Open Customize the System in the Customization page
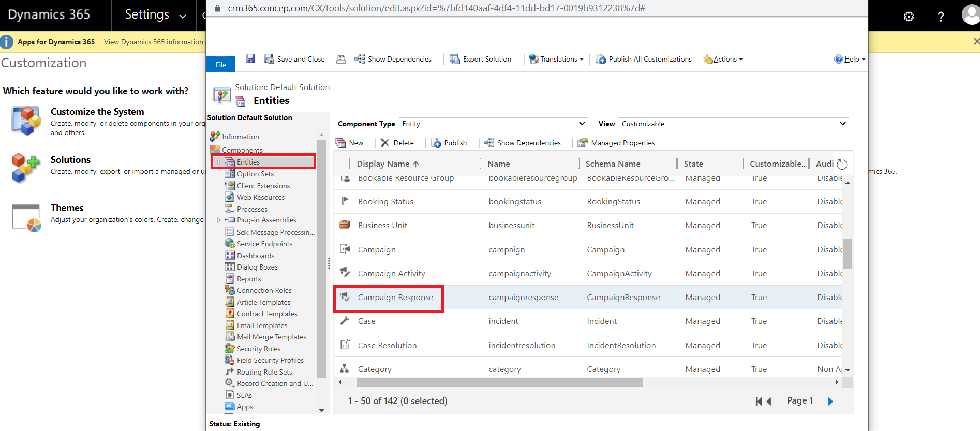Viewport: 980px width, 431px height. (x=97, y=112)
